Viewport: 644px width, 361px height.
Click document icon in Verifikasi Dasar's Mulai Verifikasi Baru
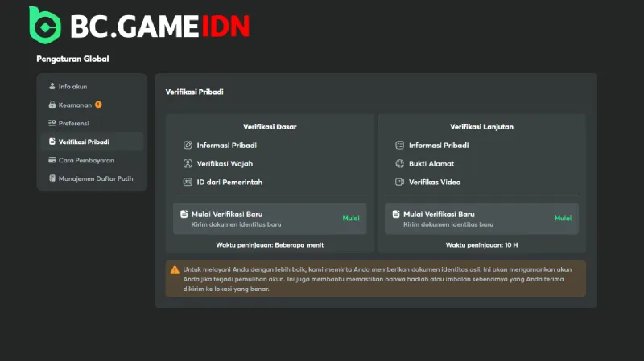click(x=184, y=214)
